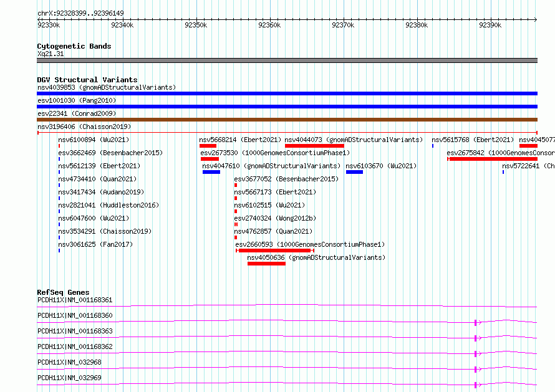Select nsv4044073 gnomAD variant label
The image size is (555, 392).
(354, 140)
